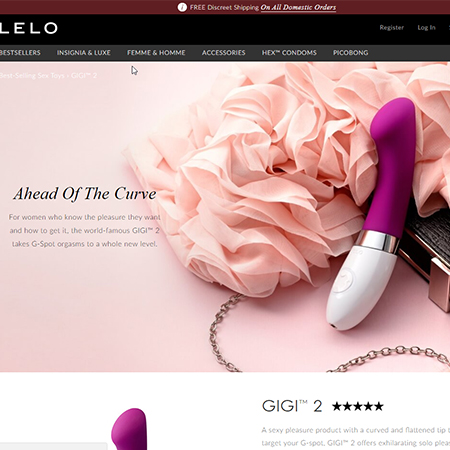This screenshot has height=450, width=450.
Task: Open the Register link
Action: coord(392,28)
